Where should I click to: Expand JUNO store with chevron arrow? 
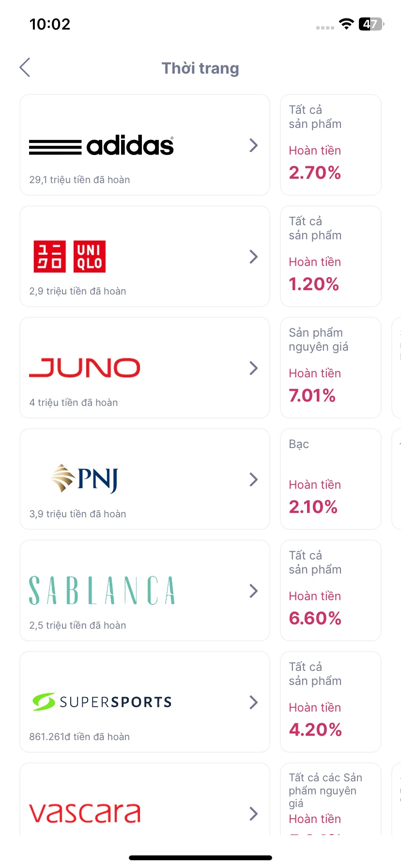253,368
